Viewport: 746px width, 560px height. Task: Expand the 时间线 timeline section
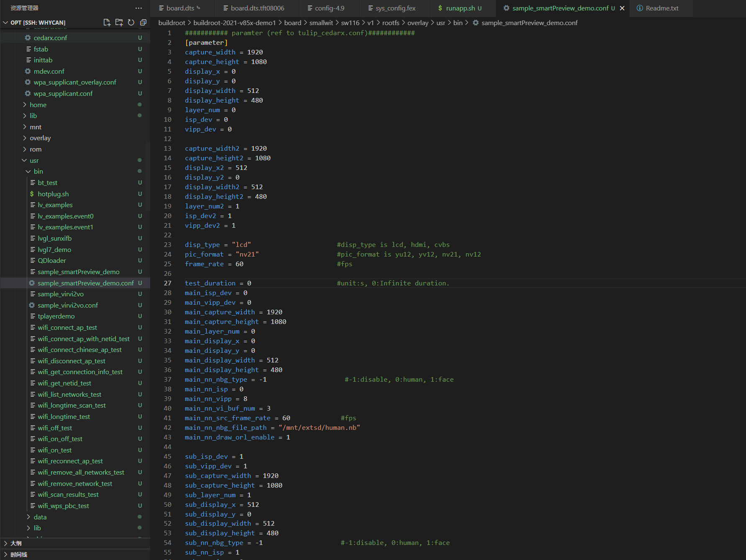(x=18, y=555)
